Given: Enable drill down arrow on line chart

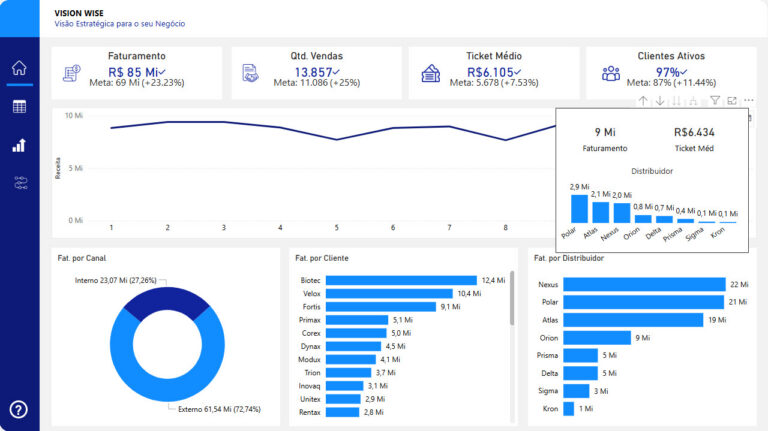Looking at the screenshot, I should (660, 101).
